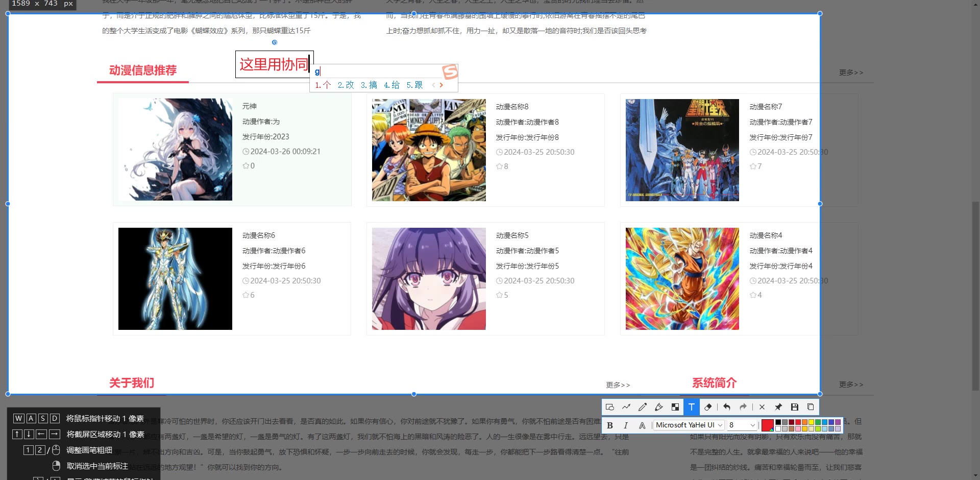
Task: Choose IME candidate 3 搞
Action: [x=369, y=85]
